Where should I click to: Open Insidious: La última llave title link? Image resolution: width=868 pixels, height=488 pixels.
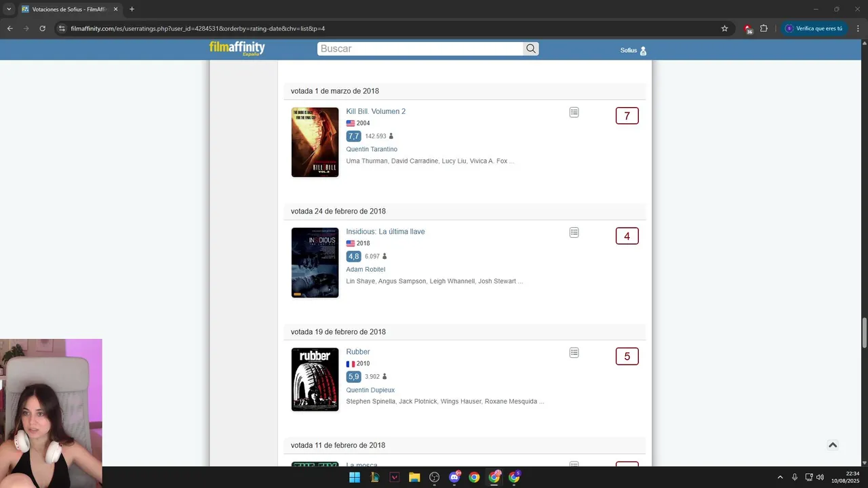coord(385,232)
